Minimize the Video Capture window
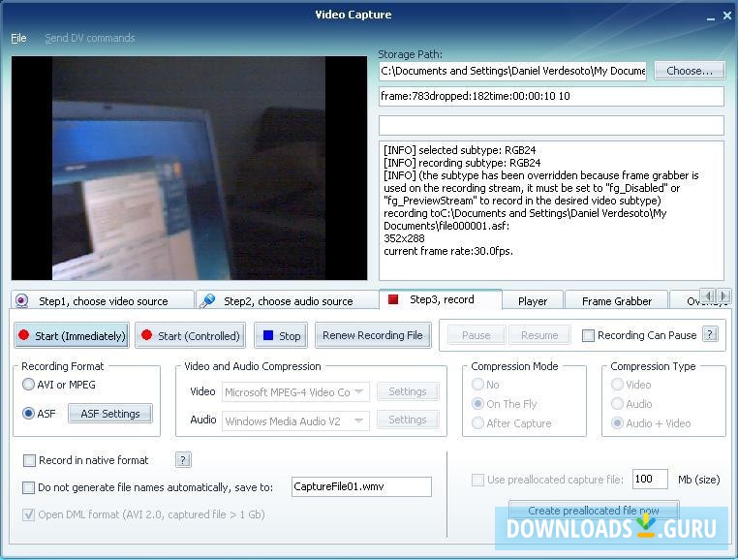Viewport: 738px width, 560px height. [711, 17]
